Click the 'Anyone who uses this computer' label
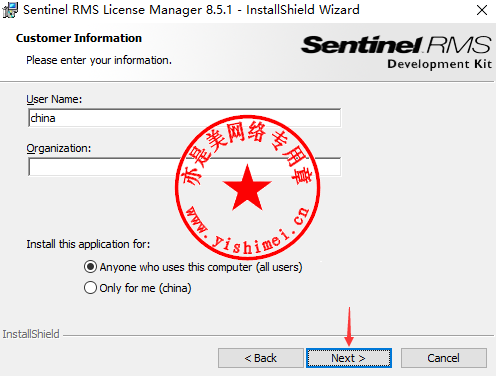496x376 pixels. click(201, 267)
